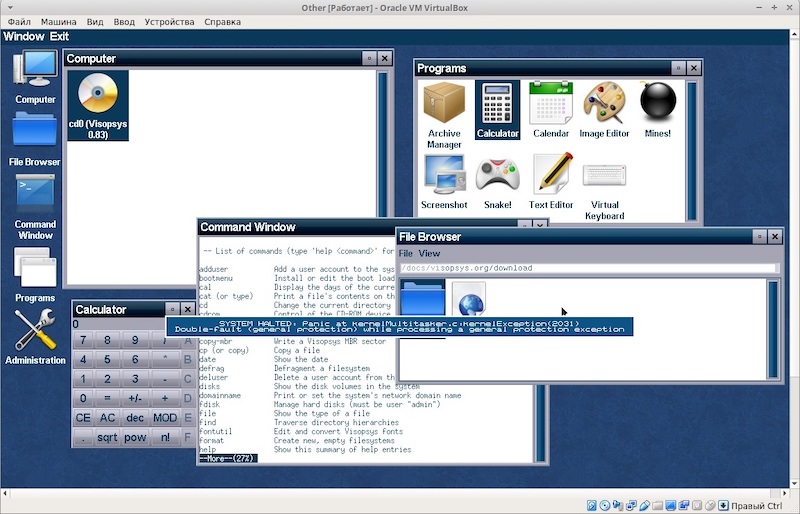Open the Archive Manager program icon
The image size is (800, 514).
(x=444, y=108)
